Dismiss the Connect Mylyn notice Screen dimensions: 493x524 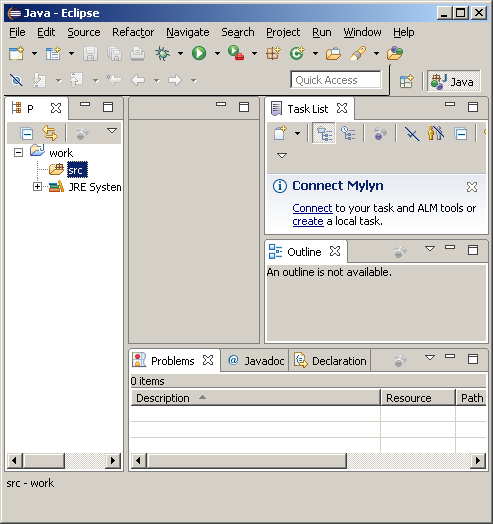point(472,187)
